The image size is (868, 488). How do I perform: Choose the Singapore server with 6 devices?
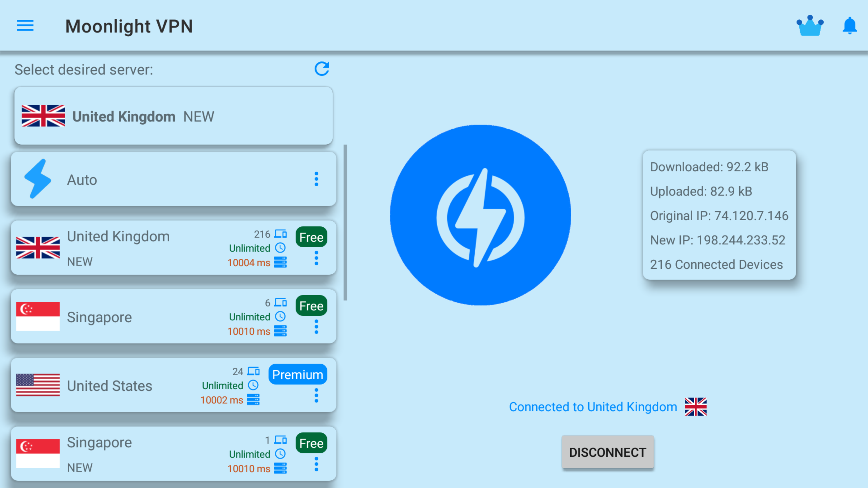point(174,317)
